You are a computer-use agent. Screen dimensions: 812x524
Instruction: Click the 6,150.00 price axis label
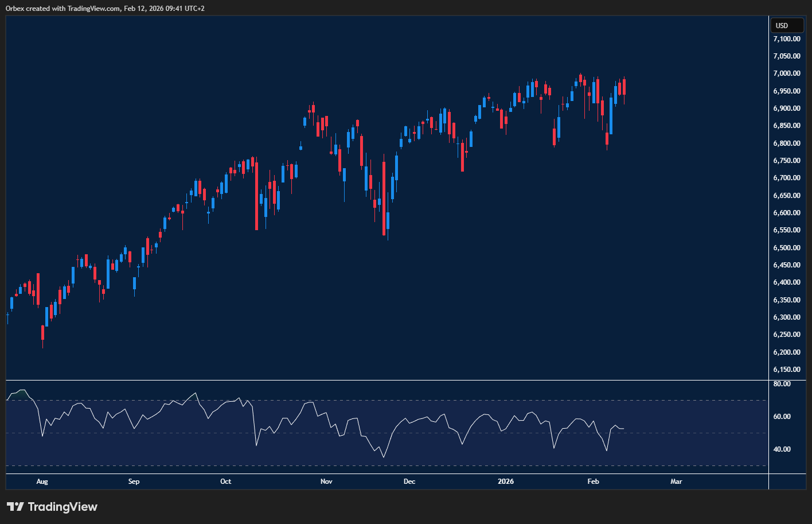786,370
